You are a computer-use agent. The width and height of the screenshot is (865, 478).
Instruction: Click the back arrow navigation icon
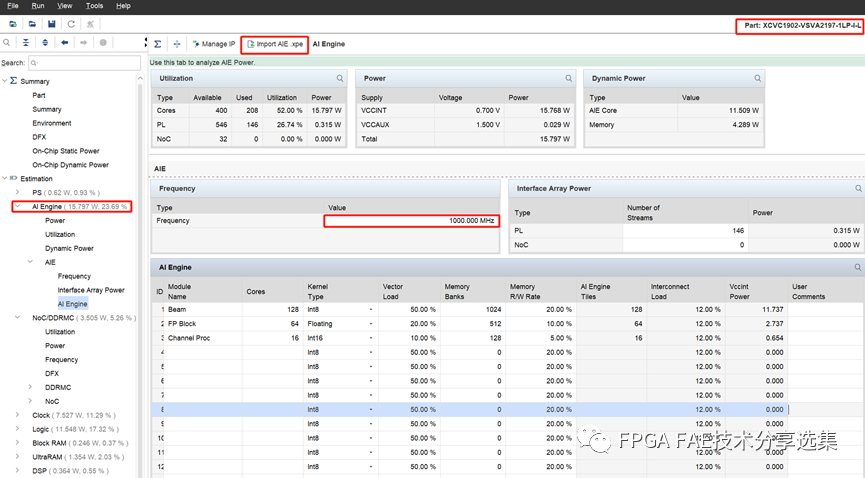coord(64,43)
